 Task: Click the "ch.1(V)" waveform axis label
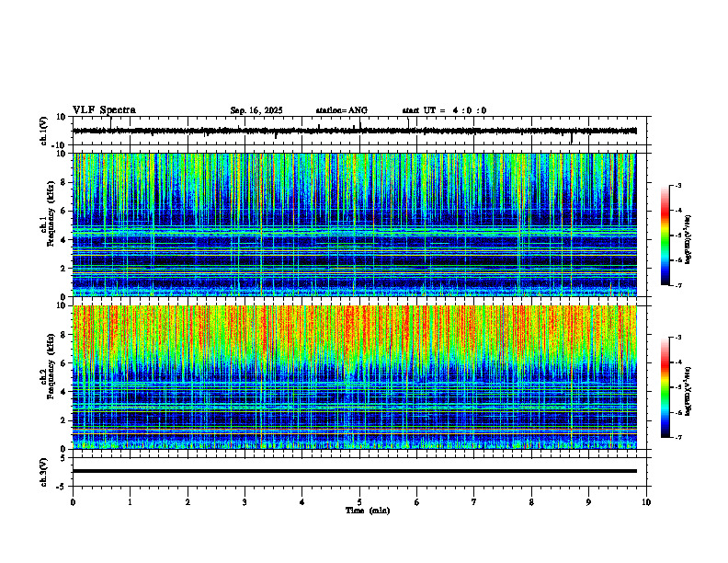click(44, 131)
